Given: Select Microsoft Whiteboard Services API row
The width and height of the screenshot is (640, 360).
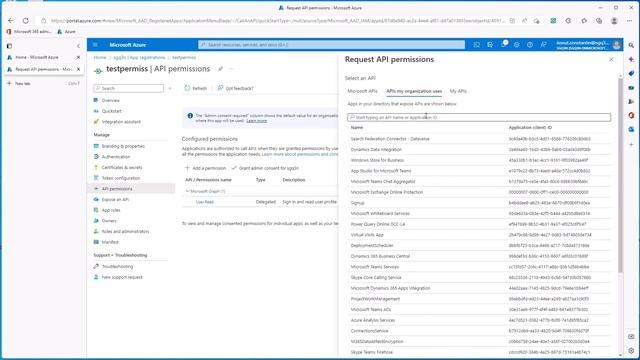Looking at the screenshot, I should [479, 213].
